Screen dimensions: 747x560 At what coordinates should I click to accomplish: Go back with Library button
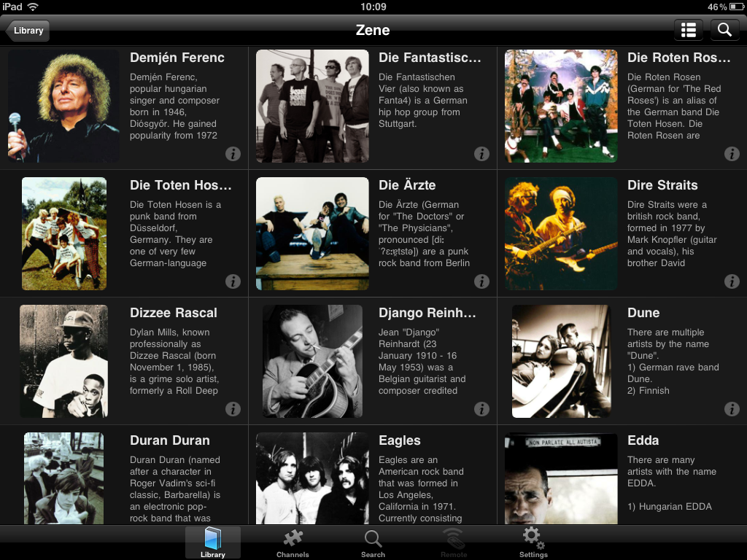(x=28, y=31)
